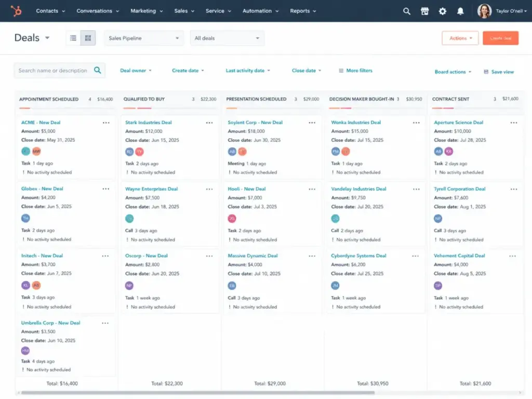Open options menu for Soylent Corp deal
The image size is (532, 399).
312,123
